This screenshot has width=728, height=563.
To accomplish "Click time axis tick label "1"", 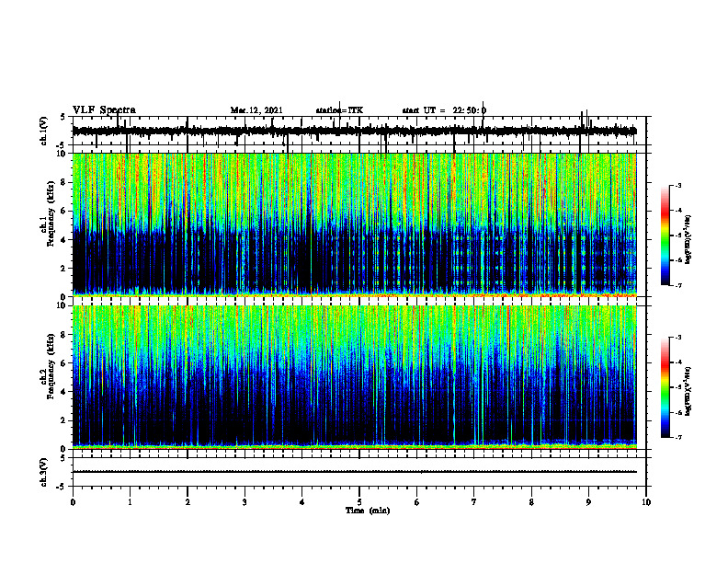I will [130, 502].
